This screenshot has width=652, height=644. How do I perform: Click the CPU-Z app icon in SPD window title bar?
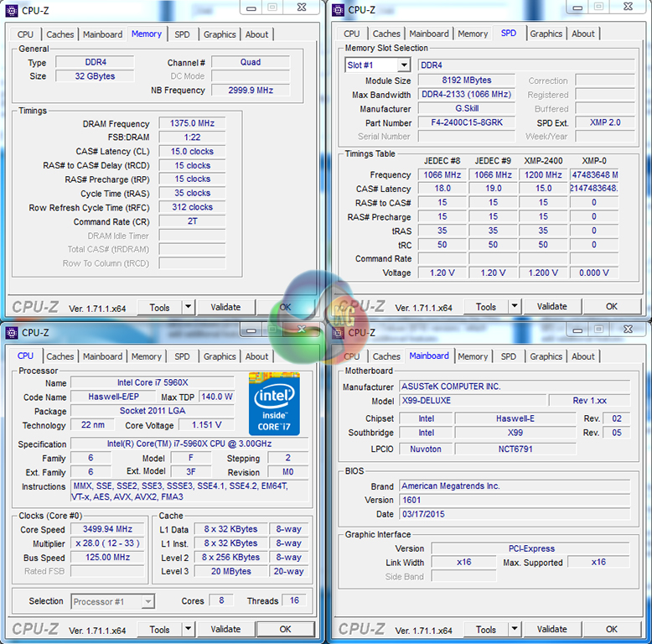(x=338, y=10)
